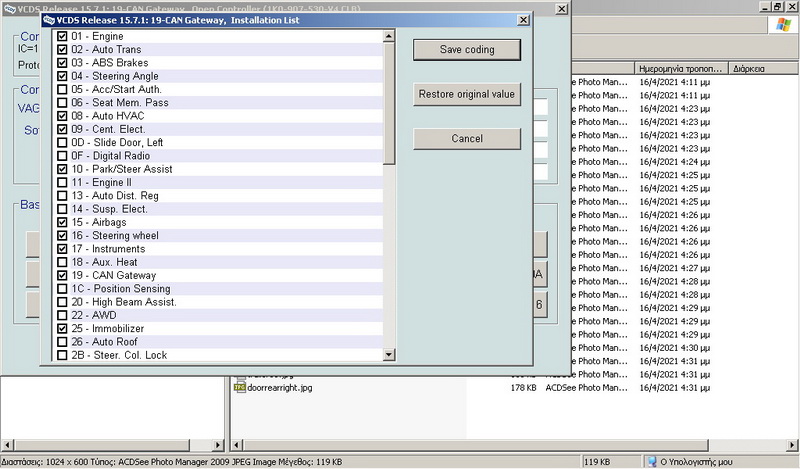
Task: Uncheck the 04 - Steering Angle checkbox
Action: (x=62, y=76)
